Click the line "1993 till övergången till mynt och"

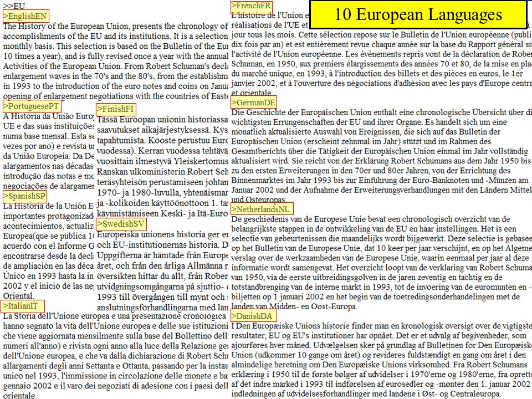click(x=162, y=297)
